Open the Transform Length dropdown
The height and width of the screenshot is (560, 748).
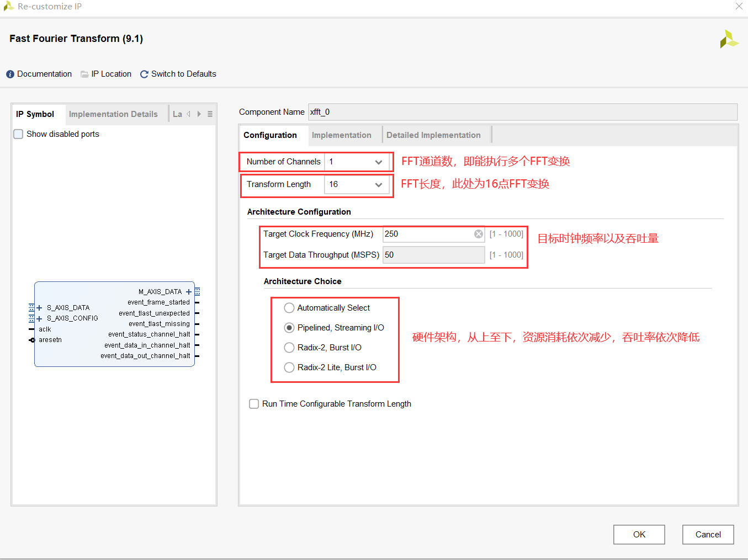pyautogui.click(x=357, y=184)
